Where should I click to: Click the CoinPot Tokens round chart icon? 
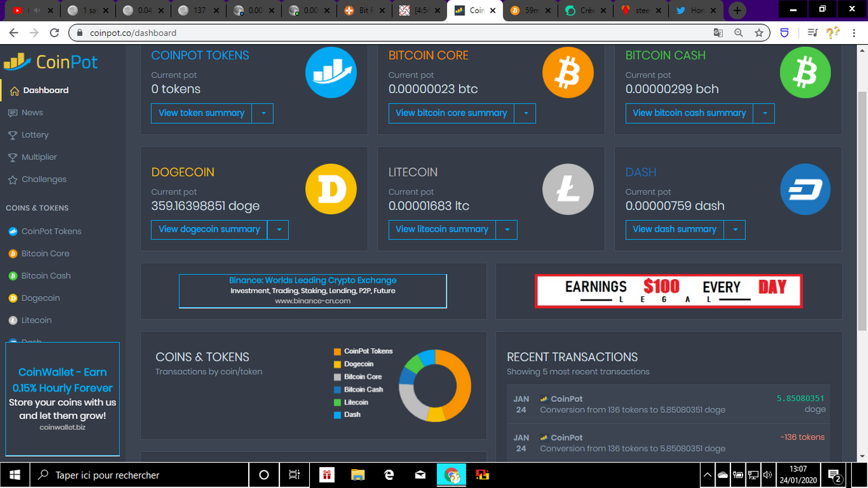coord(331,73)
